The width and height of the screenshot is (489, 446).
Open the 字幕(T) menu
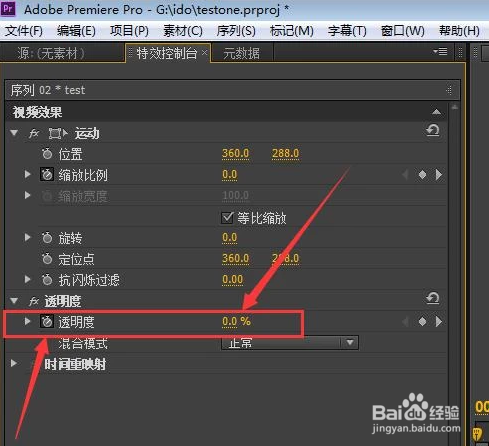(x=347, y=31)
